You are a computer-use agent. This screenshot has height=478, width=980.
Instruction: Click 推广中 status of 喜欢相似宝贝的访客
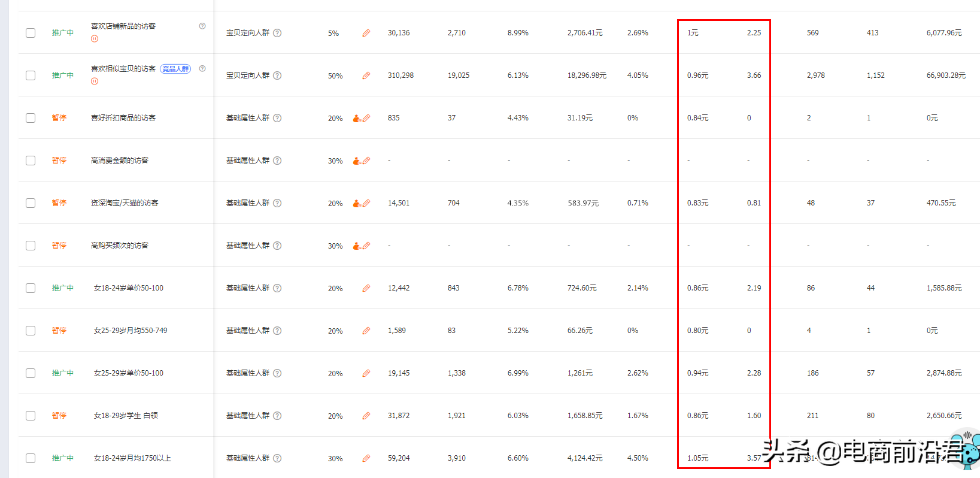tap(63, 75)
